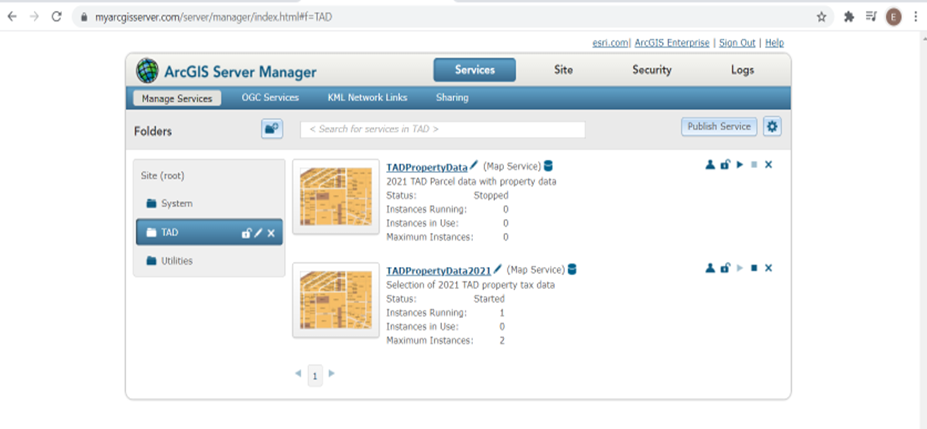Click stop square for TADPropertyData

[x=754, y=165]
